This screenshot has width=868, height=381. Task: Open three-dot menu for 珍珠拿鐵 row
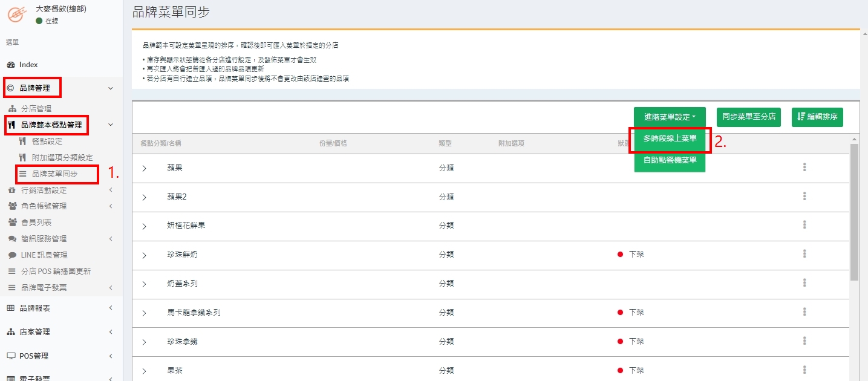pos(804,341)
